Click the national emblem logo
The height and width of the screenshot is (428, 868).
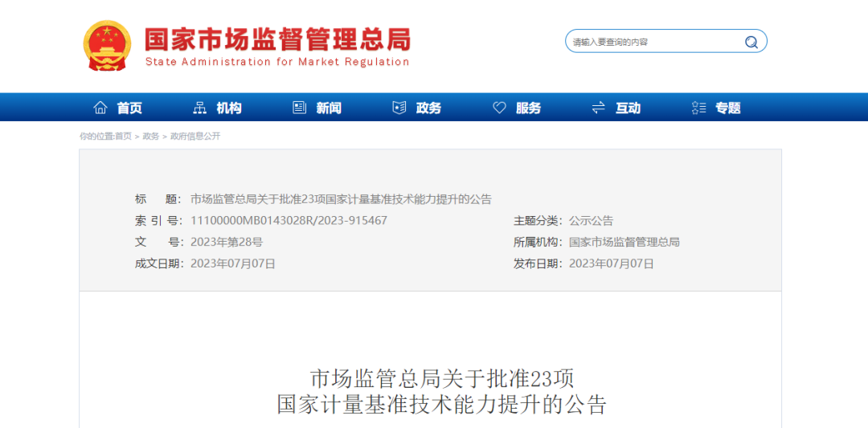pos(107,45)
